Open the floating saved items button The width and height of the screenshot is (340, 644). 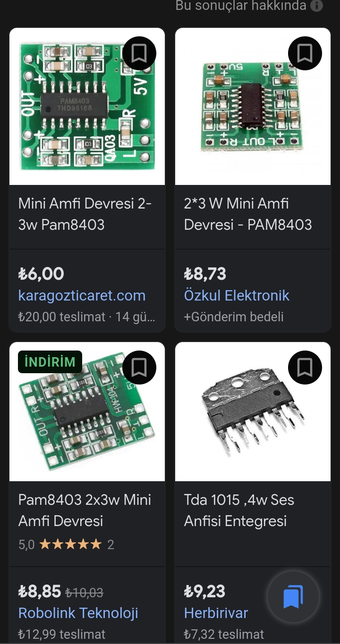[x=293, y=597]
